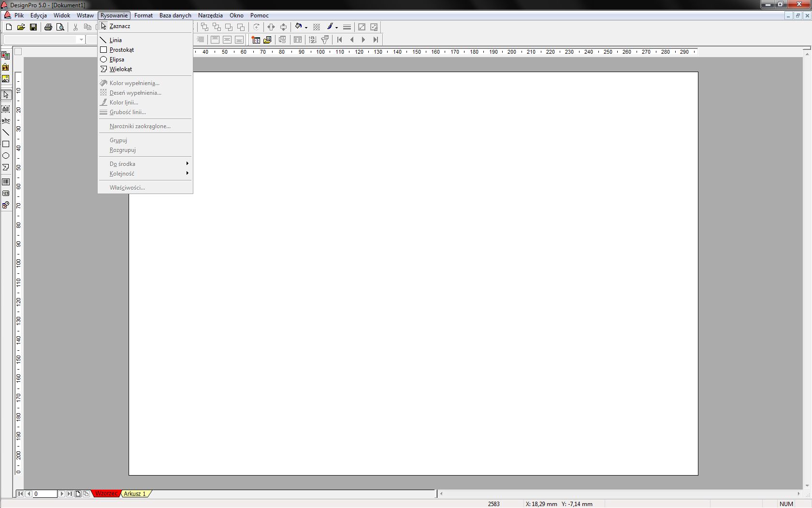Viewport: 812px width, 508px height.
Task: Open the line color dropdown arrow
Action: click(336, 28)
